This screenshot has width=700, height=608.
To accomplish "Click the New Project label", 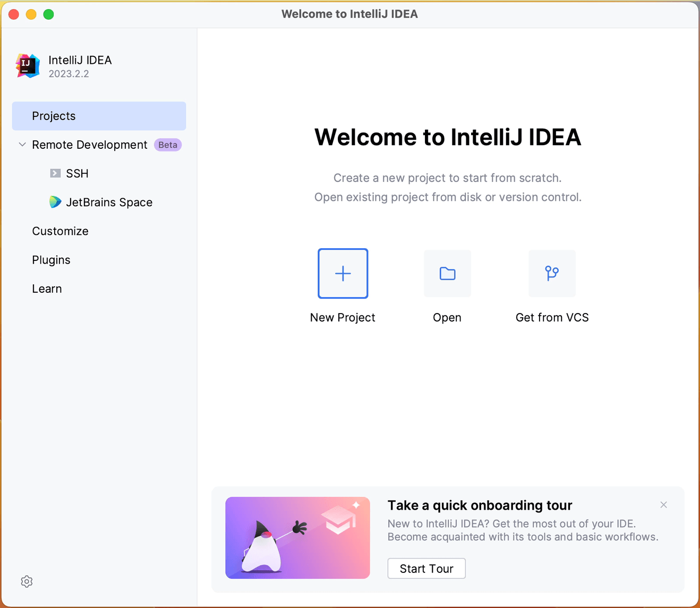I will point(343,317).
